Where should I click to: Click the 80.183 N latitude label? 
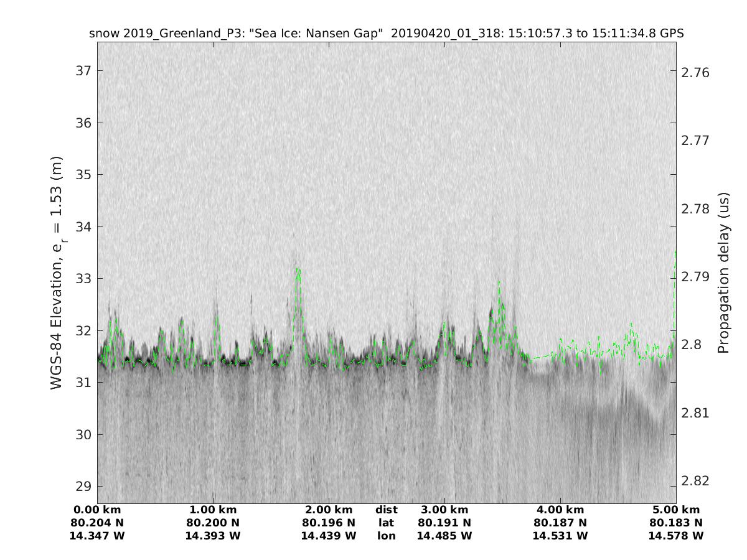click(675, 523)
